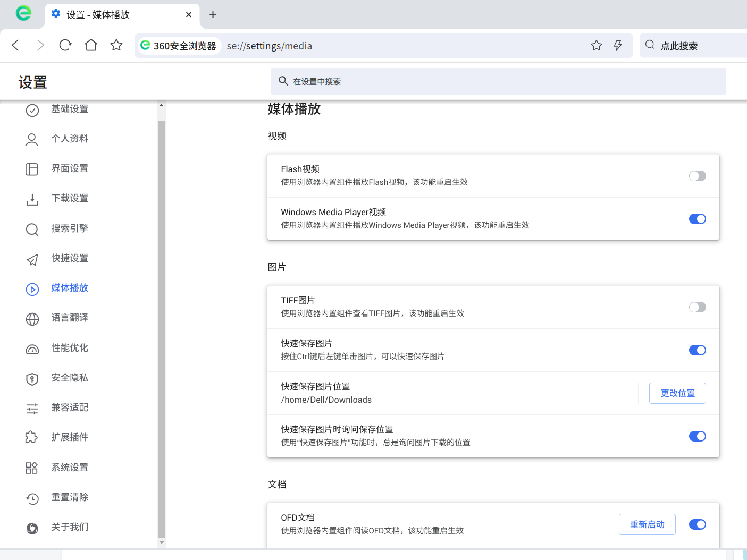Open 系统设置 in the sidebar
The width and height of the screenshot is (747, 560).
coord(70,468)
